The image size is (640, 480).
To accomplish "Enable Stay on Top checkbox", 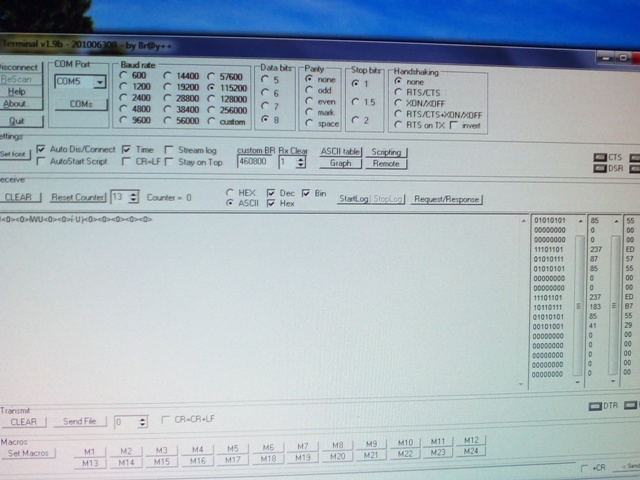I will (169, 162).
